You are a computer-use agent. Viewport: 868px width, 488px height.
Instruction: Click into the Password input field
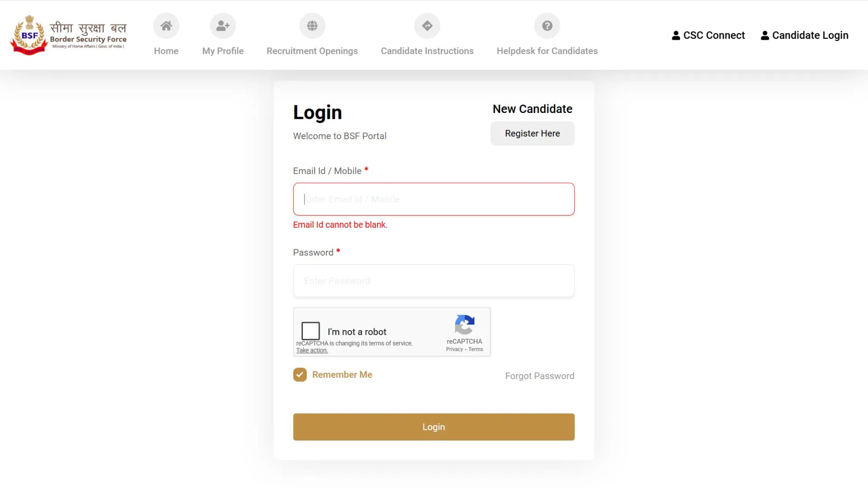(x=434, y=281)
